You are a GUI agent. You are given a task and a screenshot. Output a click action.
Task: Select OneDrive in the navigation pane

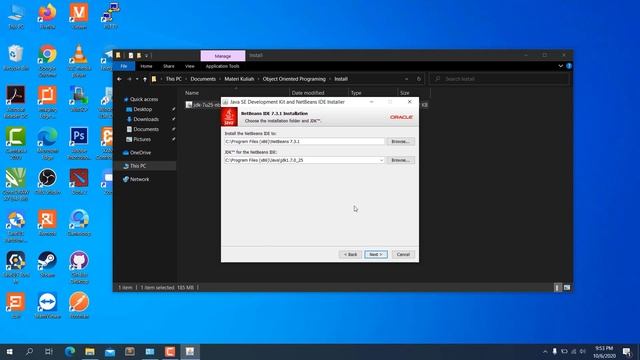coord(140,153)
